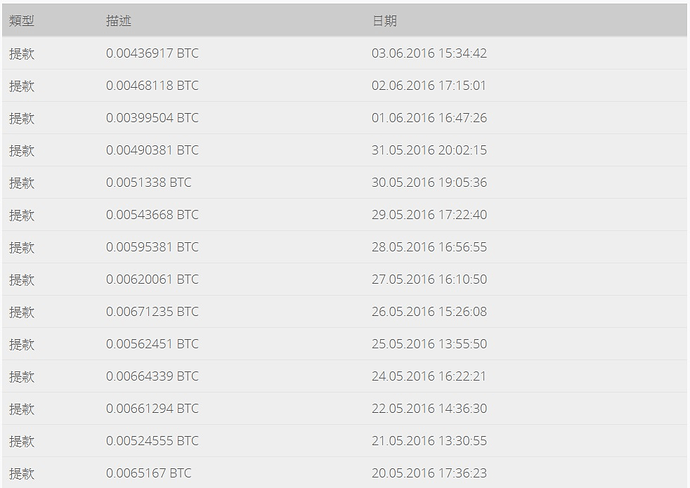This screenshot has width=690, height=488.
Task: Click the date 29.05.2016 17:22:40
Action: 429,215
